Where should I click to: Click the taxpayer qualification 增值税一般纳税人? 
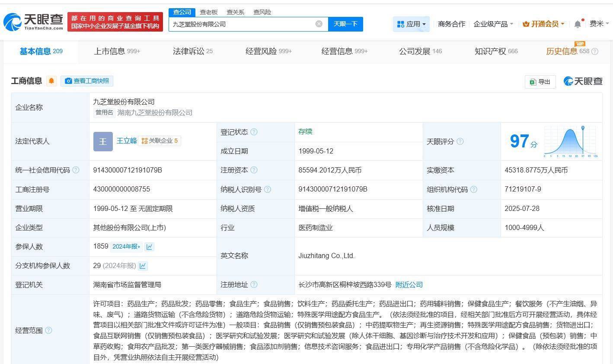pyautogui.click(x=326, y=208)
